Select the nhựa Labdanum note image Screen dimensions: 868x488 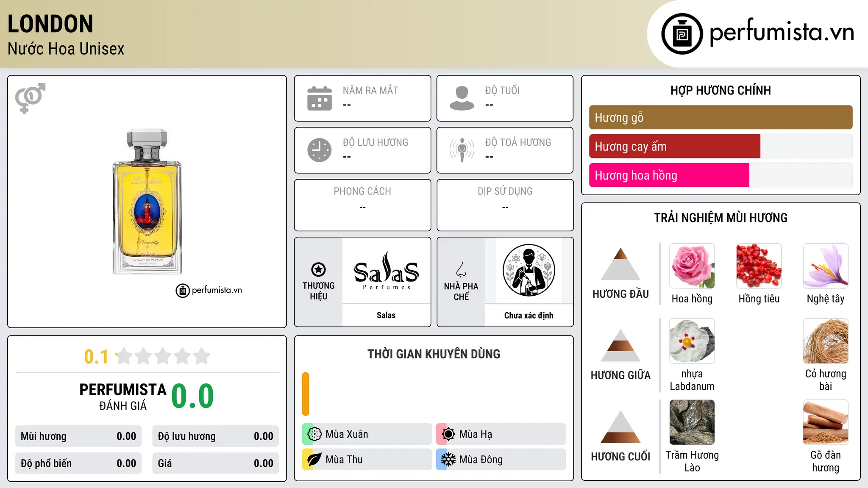coord(692,341)
